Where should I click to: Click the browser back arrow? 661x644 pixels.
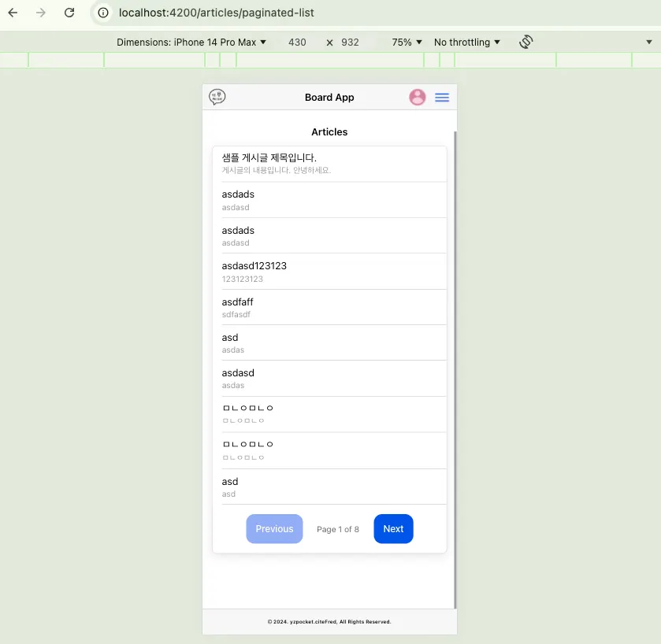13,13
